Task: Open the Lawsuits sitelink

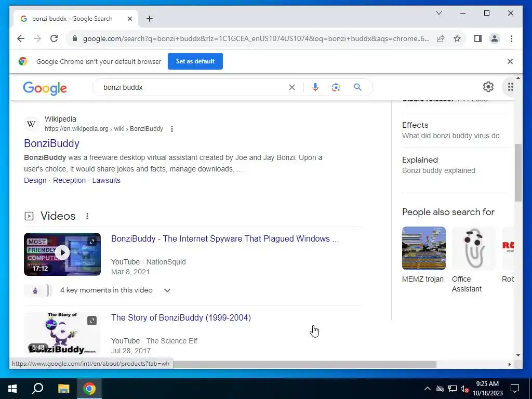Action: coord(106,180)
